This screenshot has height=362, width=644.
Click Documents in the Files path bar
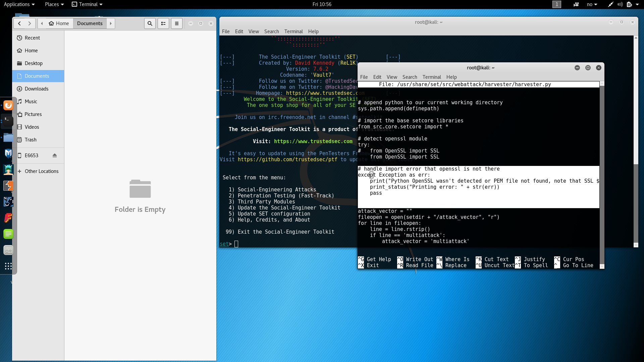(90, 23)
